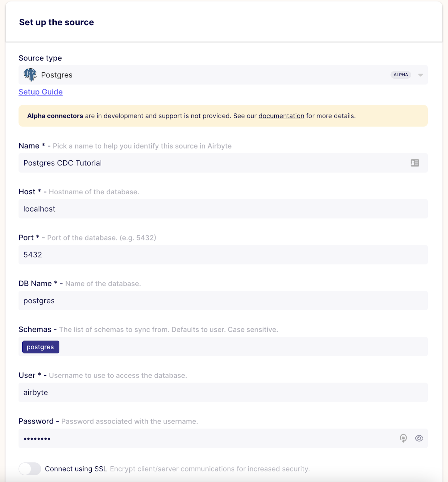Show the password with the eye icon
Image resolution: width=448 pixels, height=482 pixels.
point(419,438)
